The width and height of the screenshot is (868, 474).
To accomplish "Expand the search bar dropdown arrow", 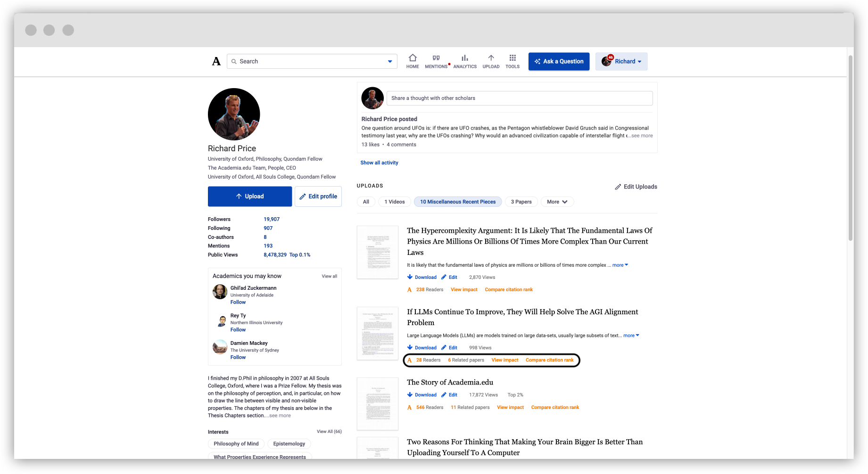I will coord(390,61).
